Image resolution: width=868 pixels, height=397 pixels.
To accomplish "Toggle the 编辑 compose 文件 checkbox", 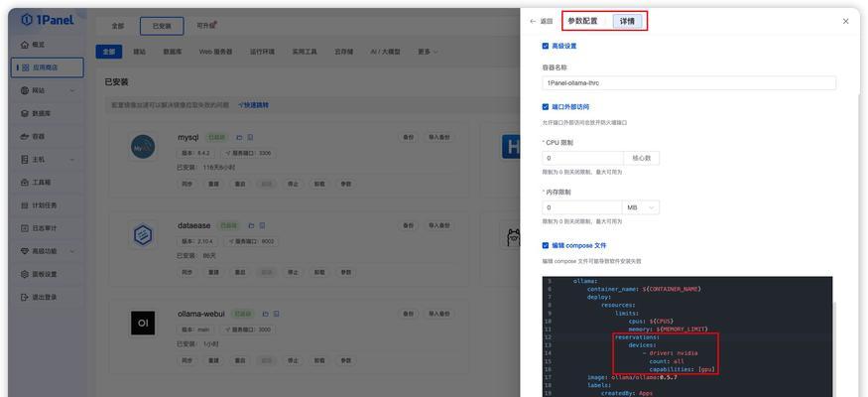I will tap(546, 245).
